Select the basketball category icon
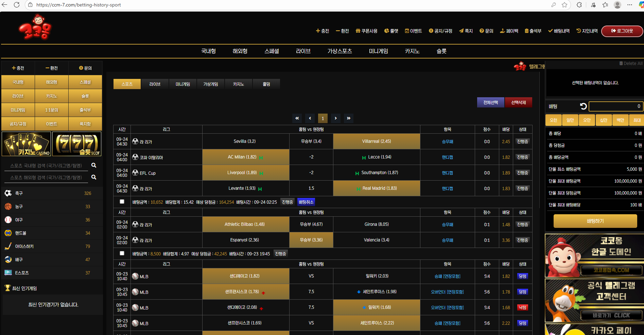The width and height of the screenshot is (644, 335). coord(8,206)
